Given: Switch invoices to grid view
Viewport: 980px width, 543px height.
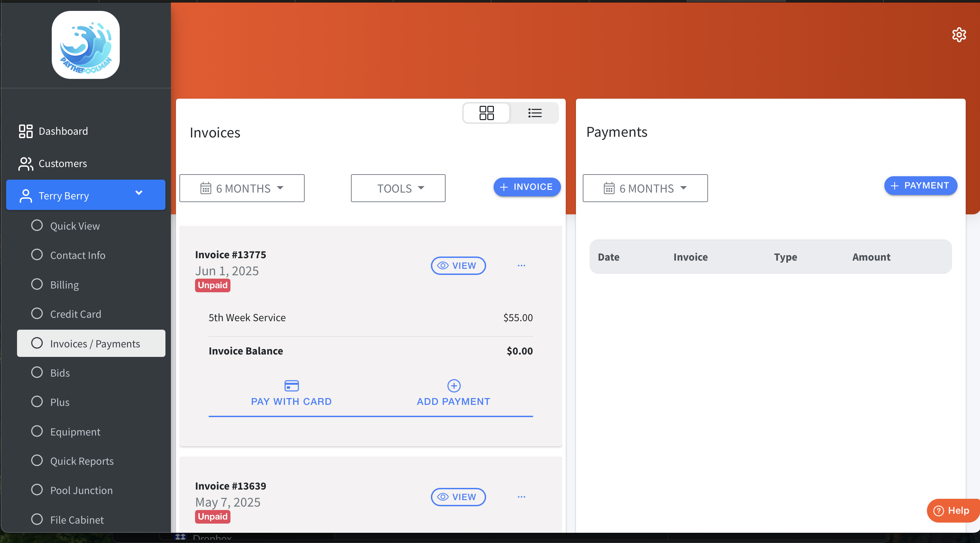Looking at the screenshot, I should pos(486,113).
